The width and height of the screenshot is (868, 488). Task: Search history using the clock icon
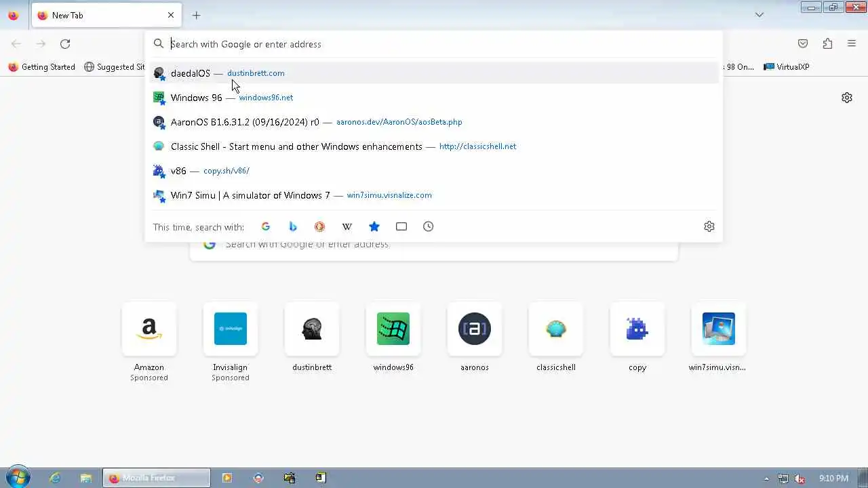pos(429,226)
